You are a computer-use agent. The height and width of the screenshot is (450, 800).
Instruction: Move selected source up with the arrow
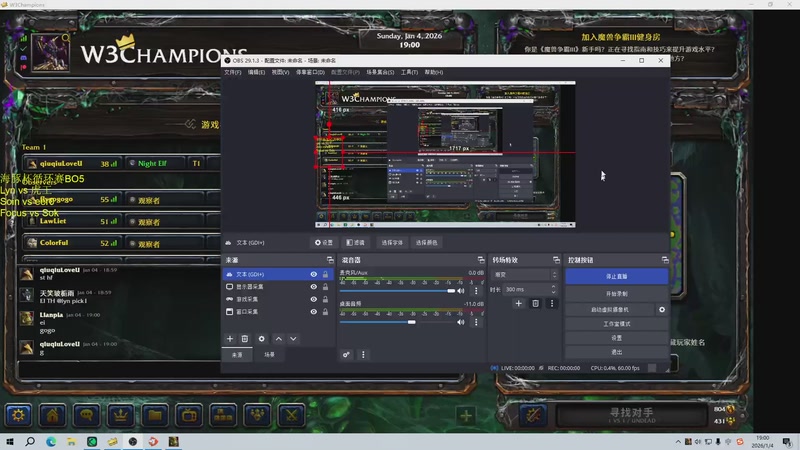[279, 339]
